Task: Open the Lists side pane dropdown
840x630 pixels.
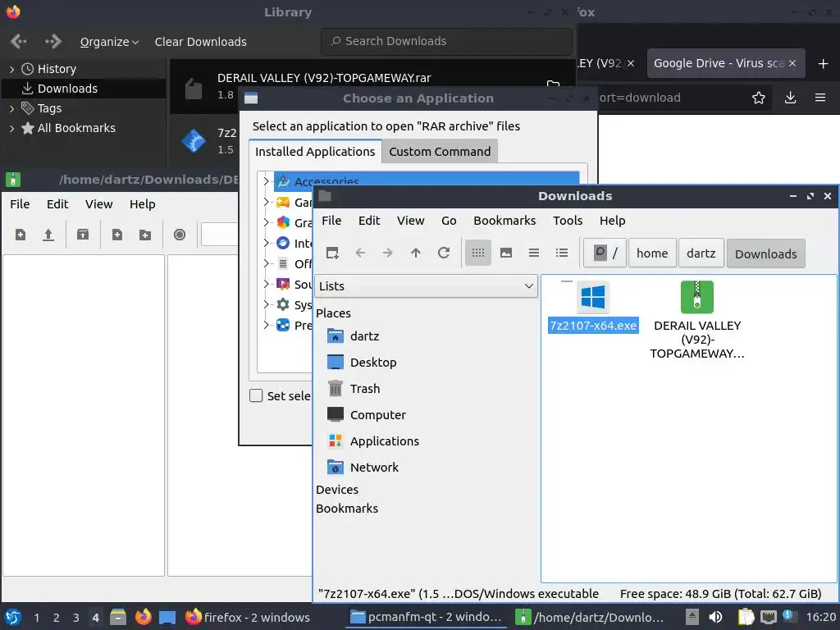Action: click(x=426, y=286)
